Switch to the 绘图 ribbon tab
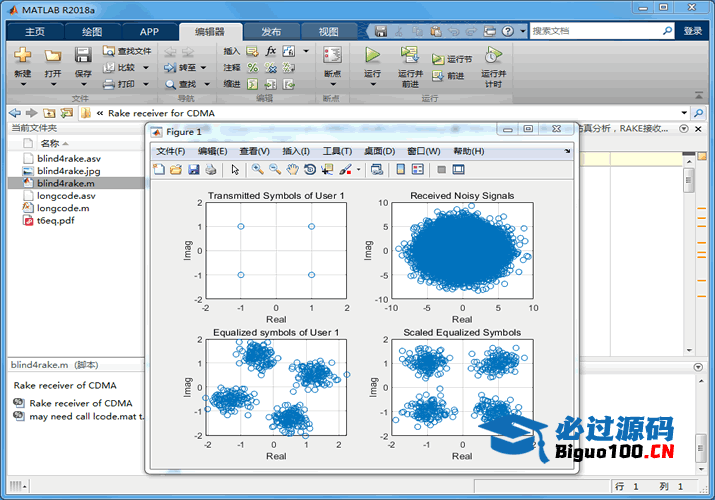This screenshot has width=715, height=500. pos(92,31)
